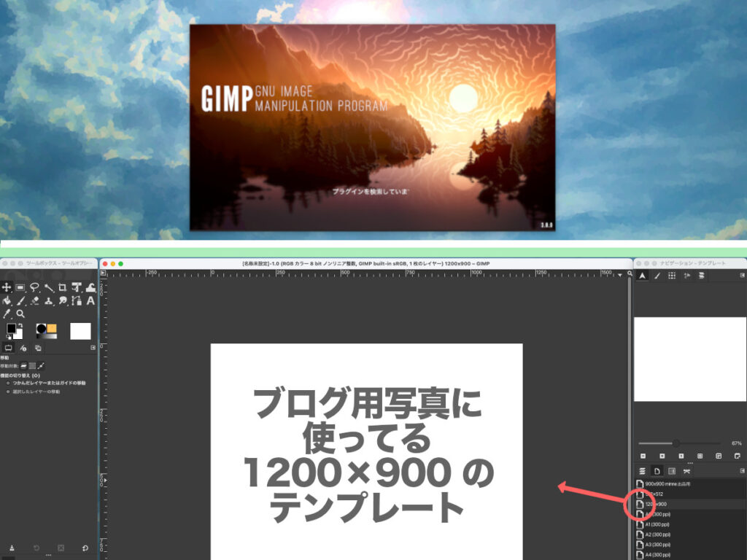Select the Color Picker eyedropper tool
This screenshot has height=560, width=747.
[7, 314]
